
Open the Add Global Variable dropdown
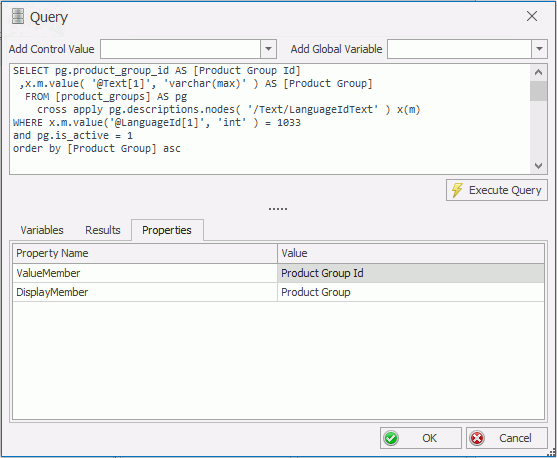pyautogui.click(x=539, y=49)
